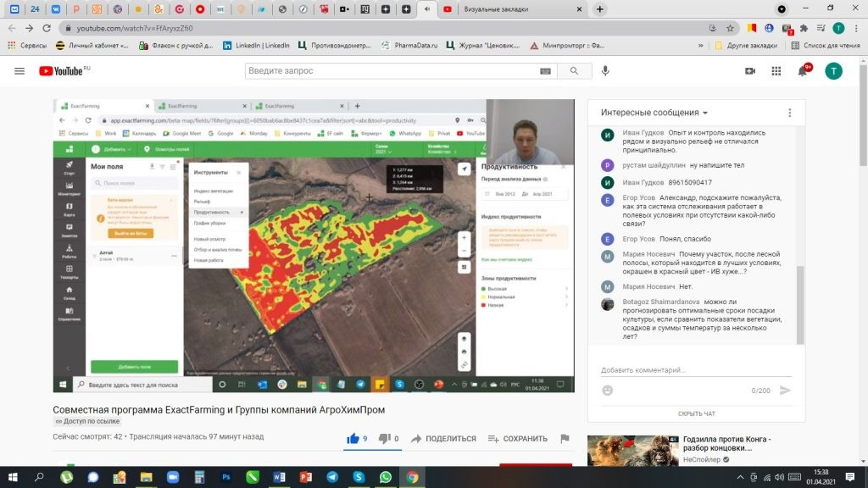Open the YouTube apps grid
The height and width of the screenshot is (488, 868).
click(x=776, y=71)
